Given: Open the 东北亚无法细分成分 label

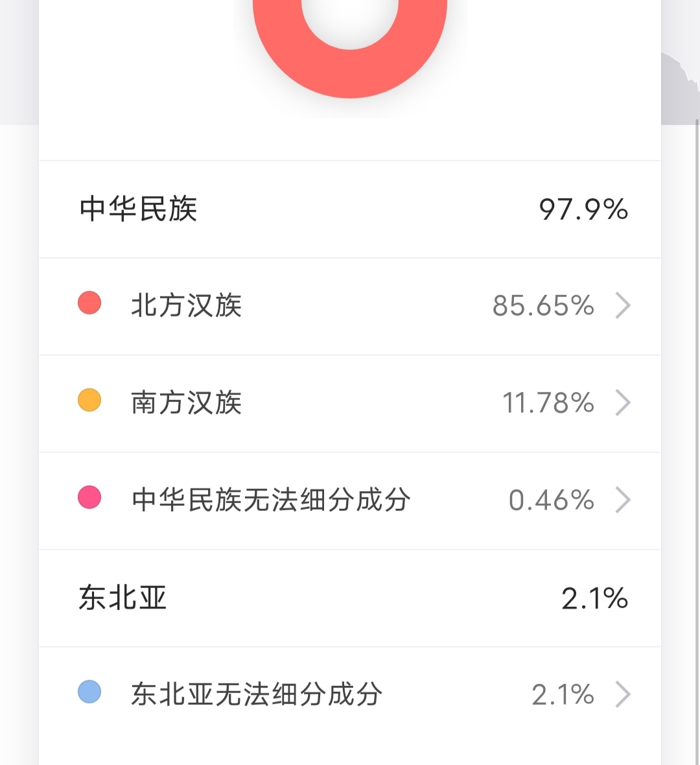Looking at the screenshot, I should pos(257,694).
